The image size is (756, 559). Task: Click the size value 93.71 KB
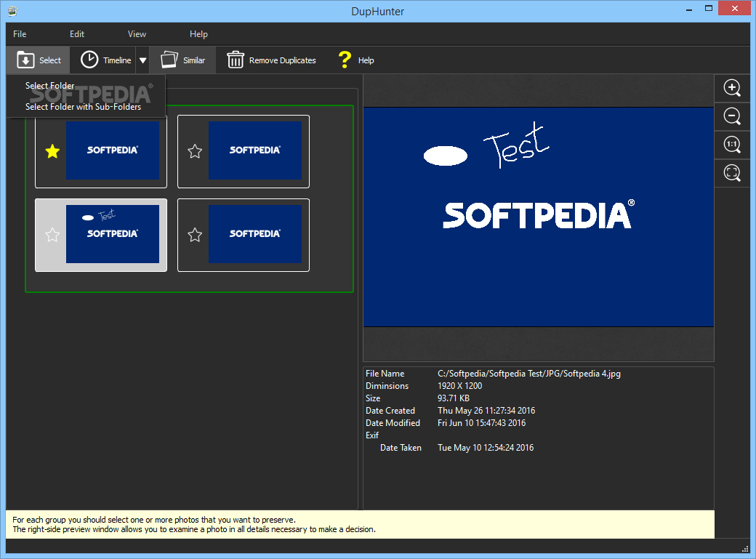pyautogui.click(x=453, y=398)
